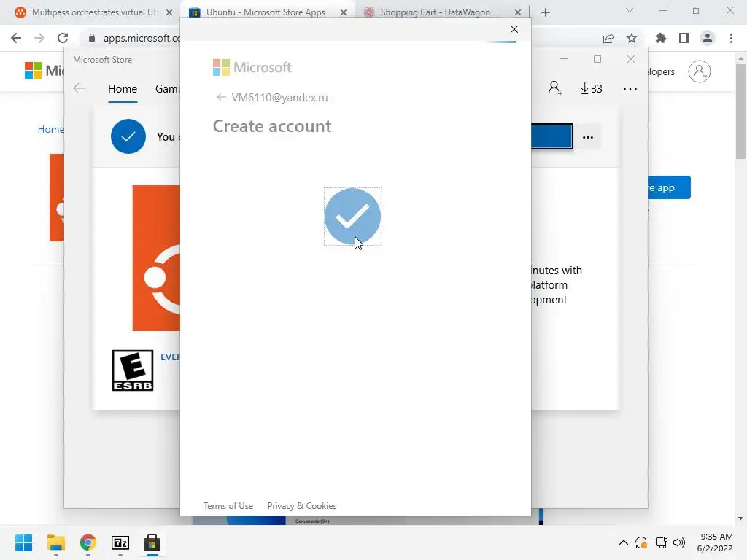Viewport: 747px width, 560px height.
Task: Click ellipsis beside the blue Store button
Action: click(x=588, y=137)
